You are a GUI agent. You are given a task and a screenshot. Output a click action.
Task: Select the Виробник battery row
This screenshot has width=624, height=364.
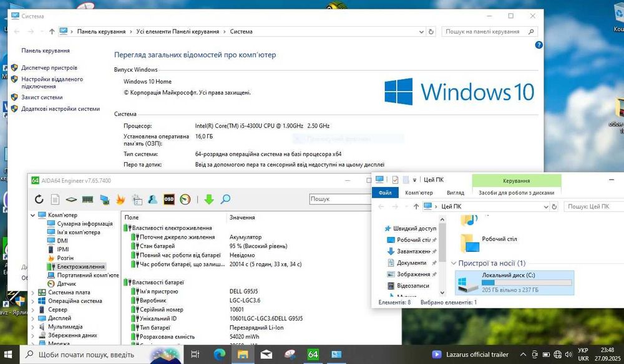click(x=153, y=300)
